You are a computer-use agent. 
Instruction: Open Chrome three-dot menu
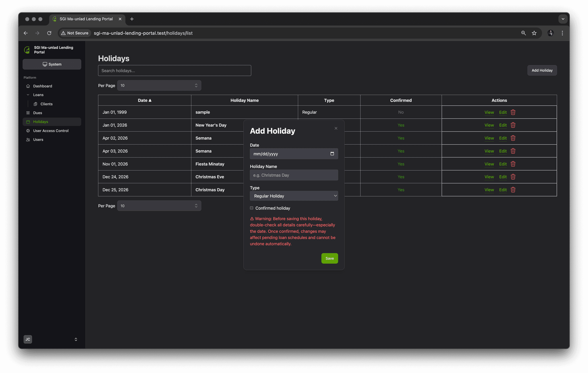562,33
